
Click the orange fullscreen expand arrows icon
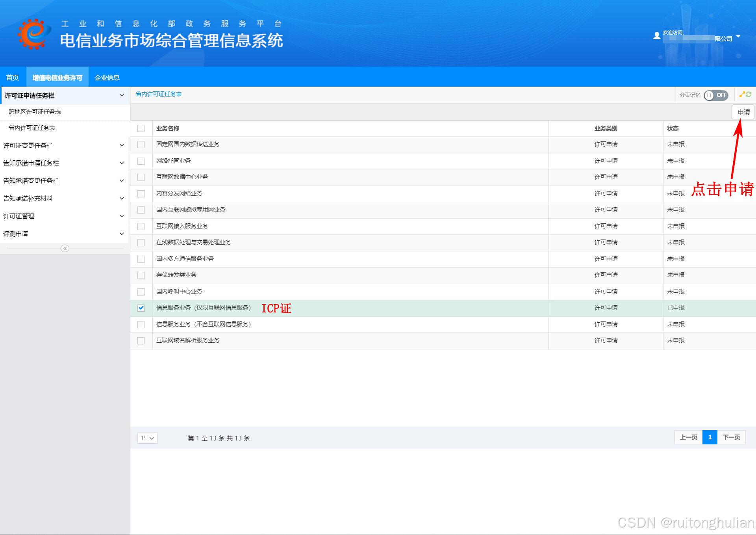tap(742, 95)
